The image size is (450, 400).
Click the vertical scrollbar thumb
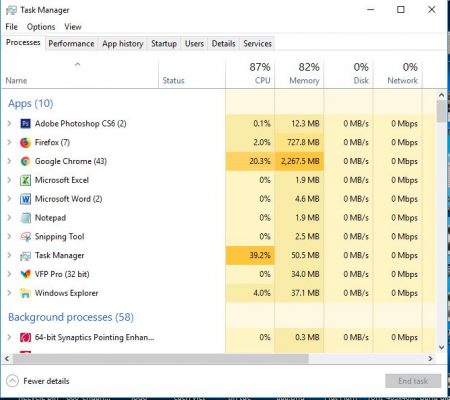(441, 111)
